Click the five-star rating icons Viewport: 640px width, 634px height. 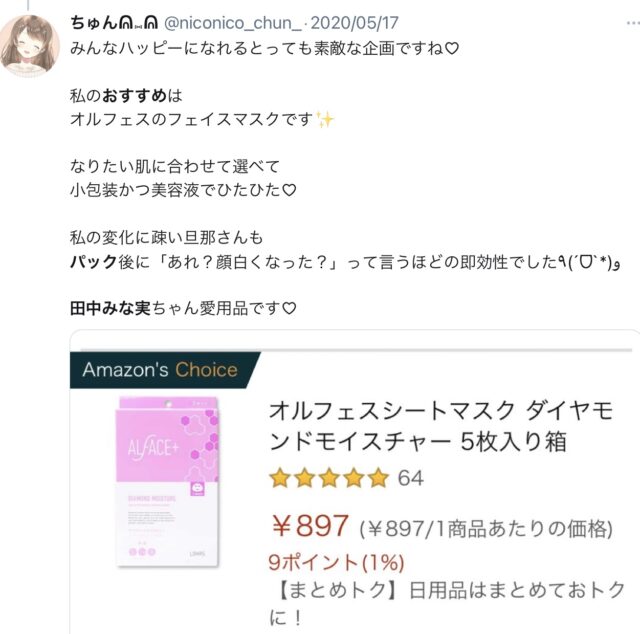pyautogui.click(x=329, y=478)
